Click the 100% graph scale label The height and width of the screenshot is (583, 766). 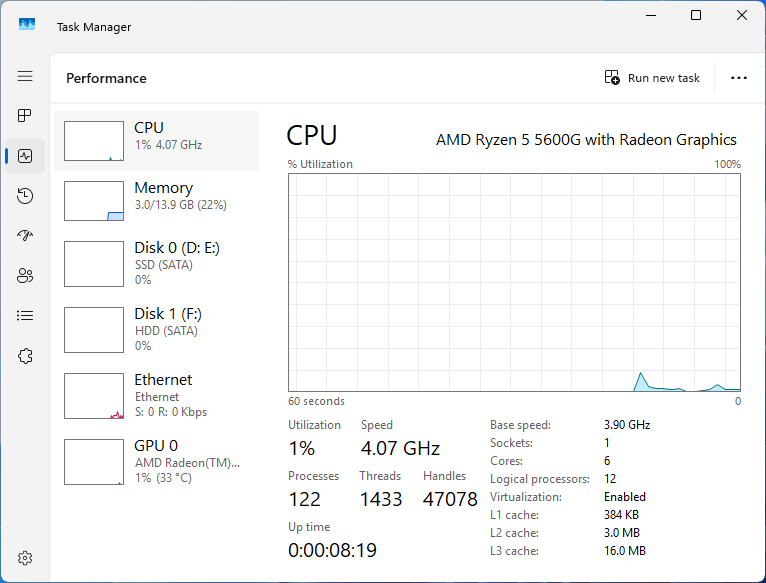(727, 164)
